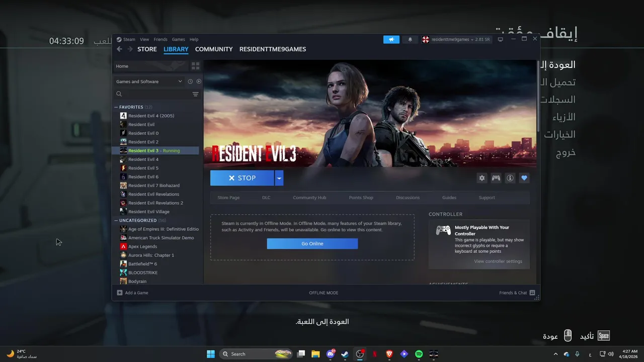Open the dropdown arrow beside STOP
The image size is (644, 362).
pyautogui.click(x=279, y=178)
